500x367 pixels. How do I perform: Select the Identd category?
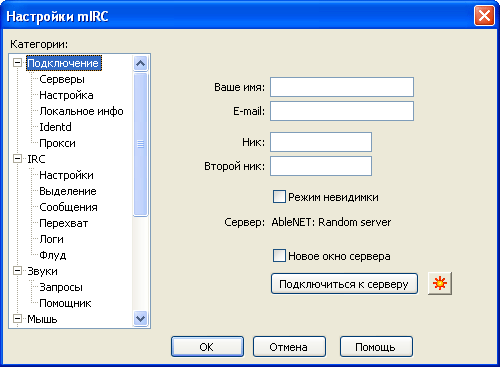[55, 127]
